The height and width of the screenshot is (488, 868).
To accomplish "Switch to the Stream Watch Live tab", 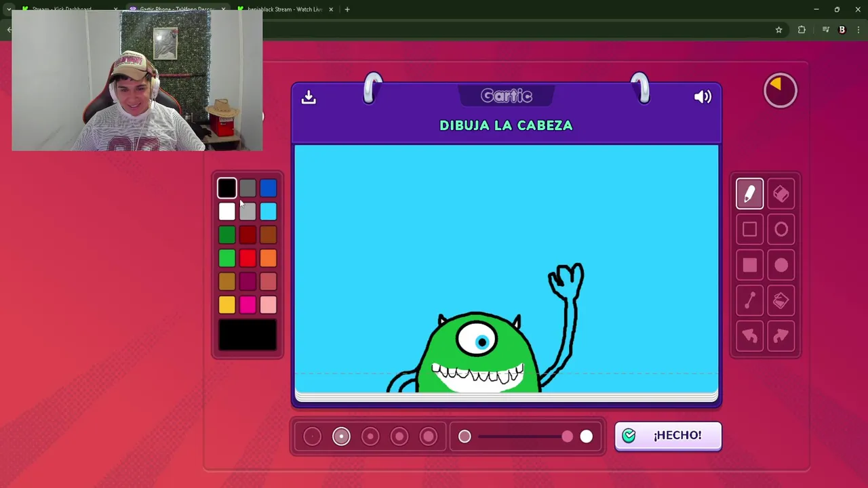I will (x=285, y=9).
